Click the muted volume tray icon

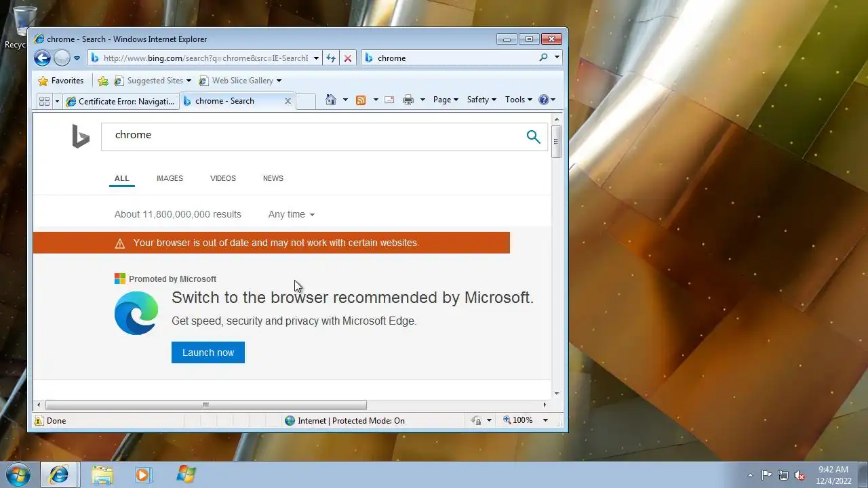pos(800,475)
